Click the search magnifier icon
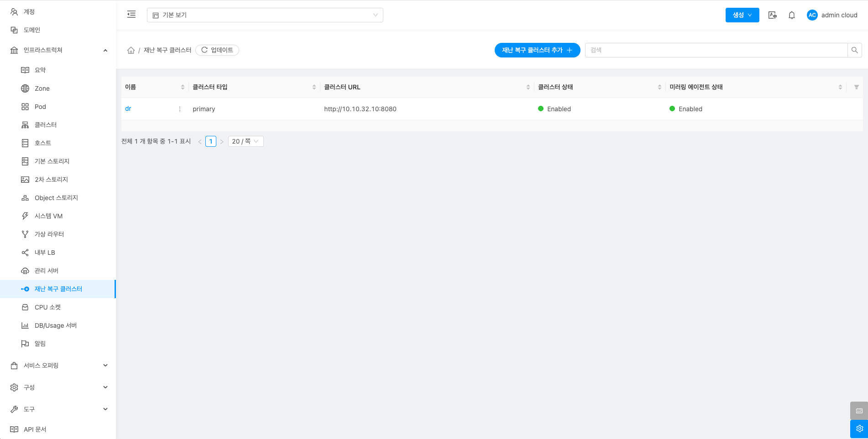868x439 pixels. click(855, 50)
